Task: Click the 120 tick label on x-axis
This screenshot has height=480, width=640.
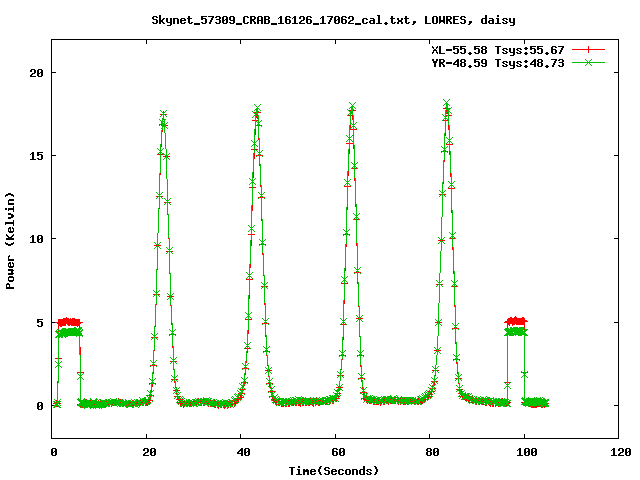Action: point(619,452)
